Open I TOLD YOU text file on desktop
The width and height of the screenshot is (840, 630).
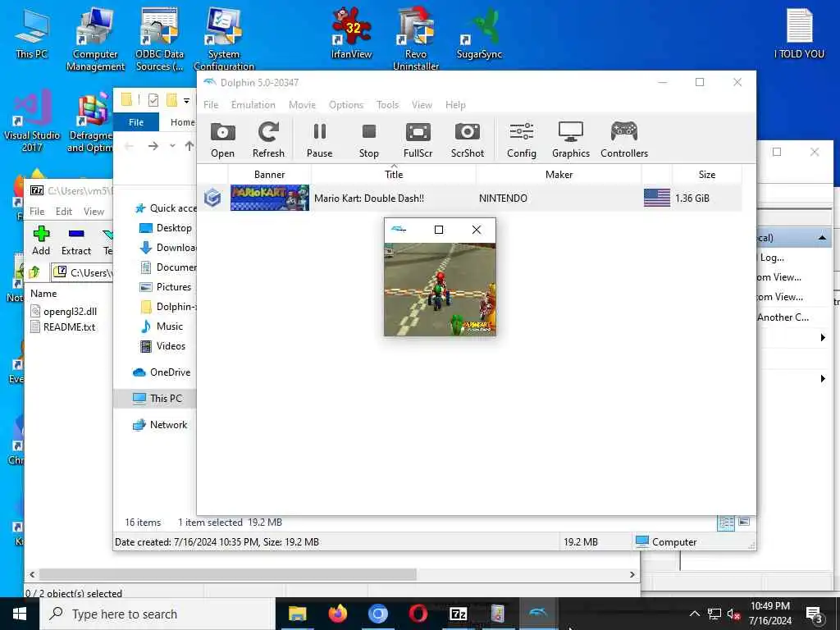799,33
